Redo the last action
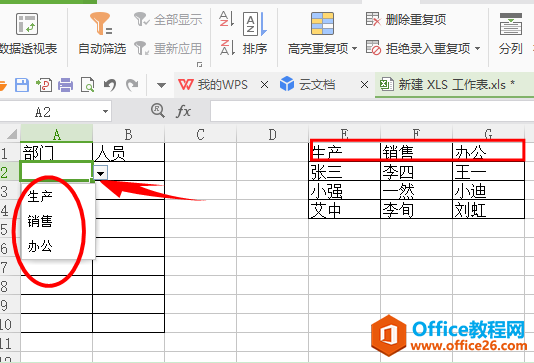The height and width of the screenshot is (363, 534). pyautogui.click(x=132, y=85)
